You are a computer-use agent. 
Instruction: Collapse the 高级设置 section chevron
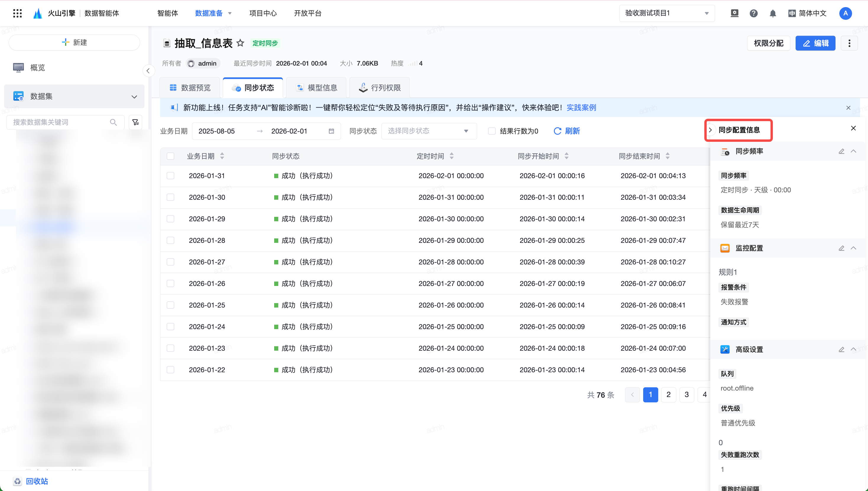point(853,349)
